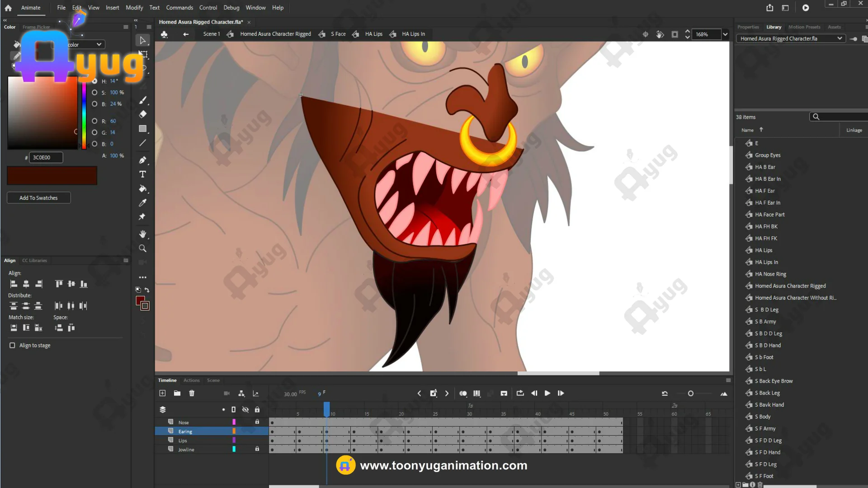Click the New Layer icon in Timeline
Viewport: 868px width, 488px height.
tap(162, 394)
